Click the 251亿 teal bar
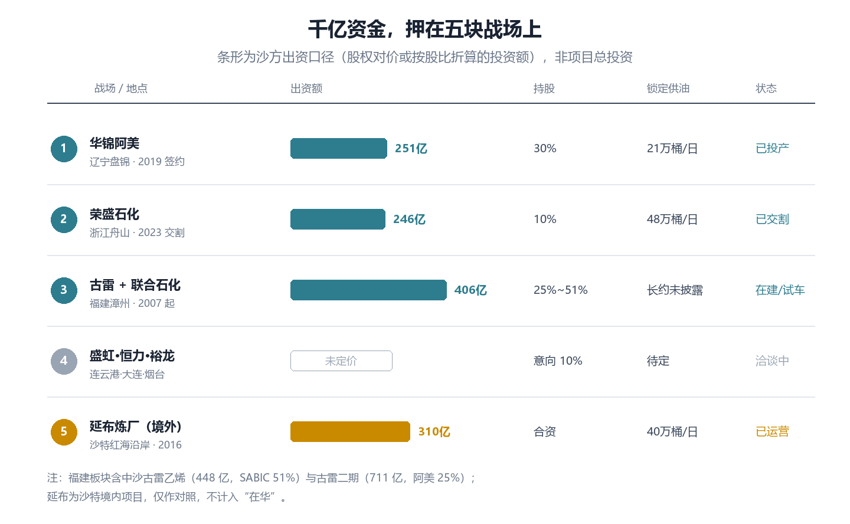 click(x=339, y=148)
